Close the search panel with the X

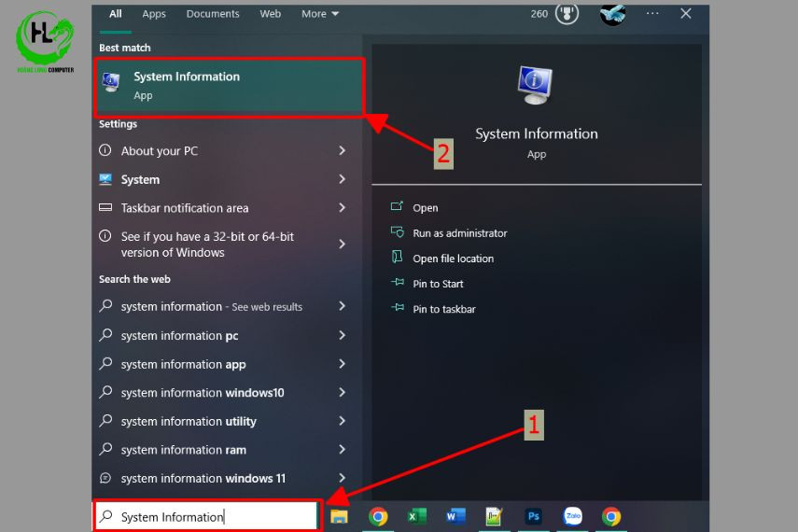(685, 14)
